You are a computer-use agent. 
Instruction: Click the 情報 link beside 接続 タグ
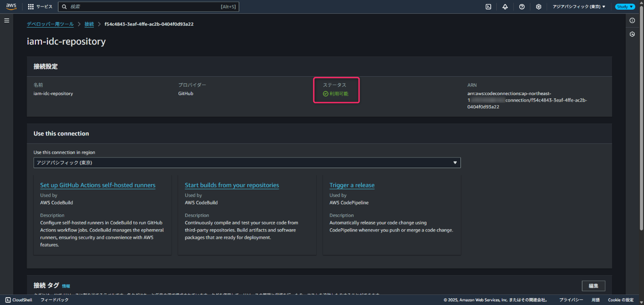[66, 286]
